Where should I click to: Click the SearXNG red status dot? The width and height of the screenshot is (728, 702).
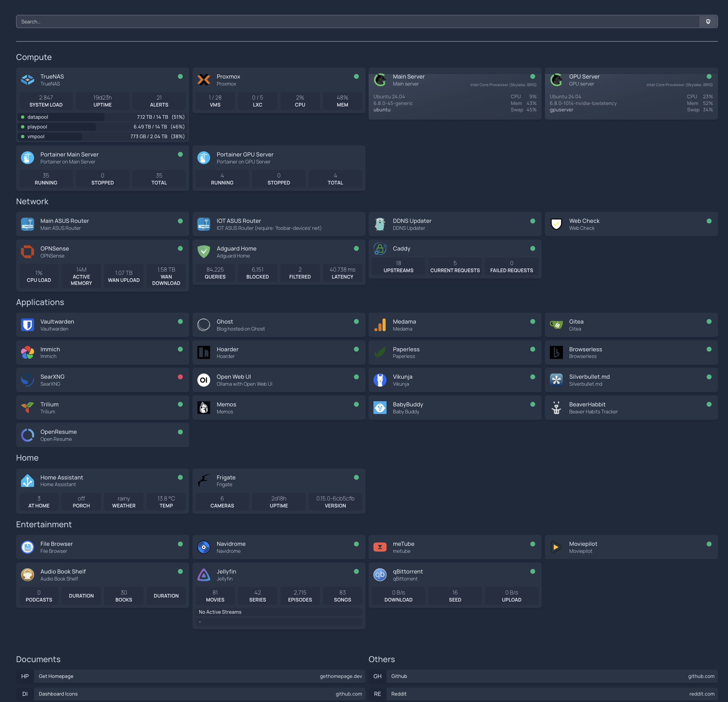point(180,377)
